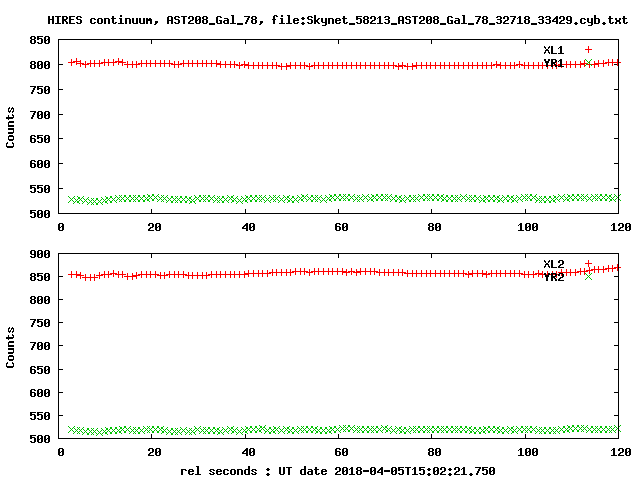Click the green cross marker beside YR2
Screen dimensions: 640x480
tap(588, 276)
